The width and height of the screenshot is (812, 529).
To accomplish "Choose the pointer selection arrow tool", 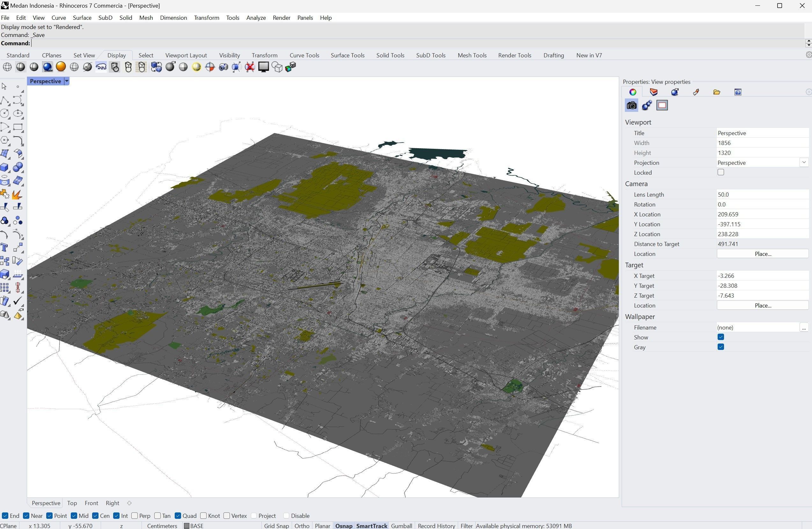I will (x=4, y=87).
